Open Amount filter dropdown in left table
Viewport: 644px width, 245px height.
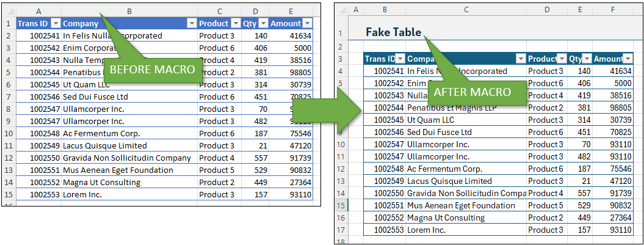(x=307, y=23)
